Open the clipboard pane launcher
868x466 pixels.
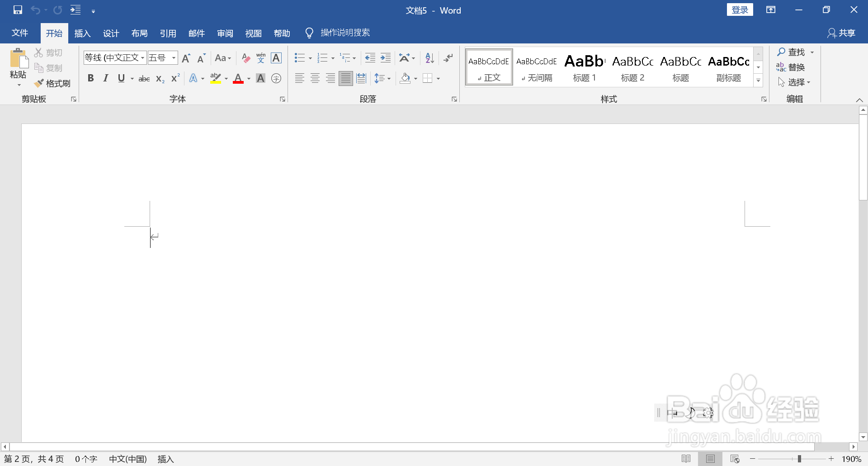pos(74,99)
